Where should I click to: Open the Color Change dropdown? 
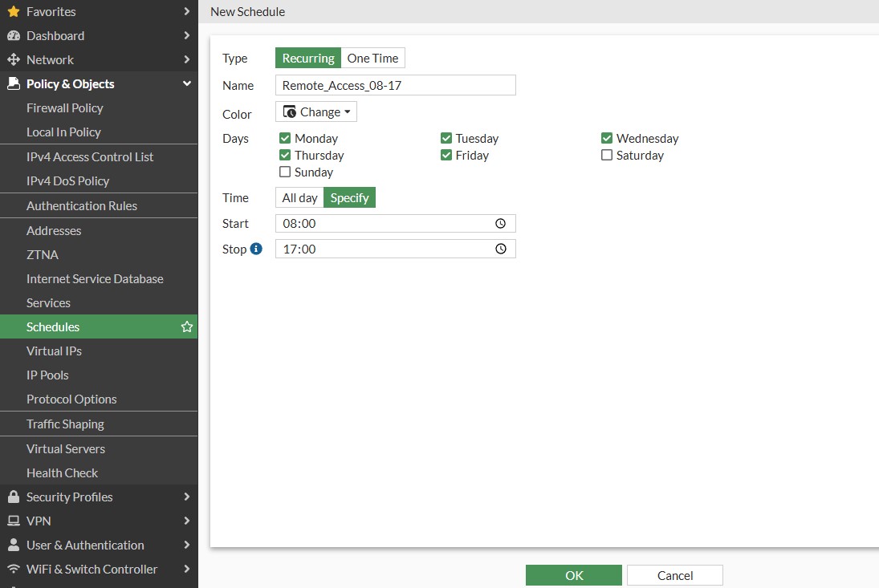[x=316, y=112]
